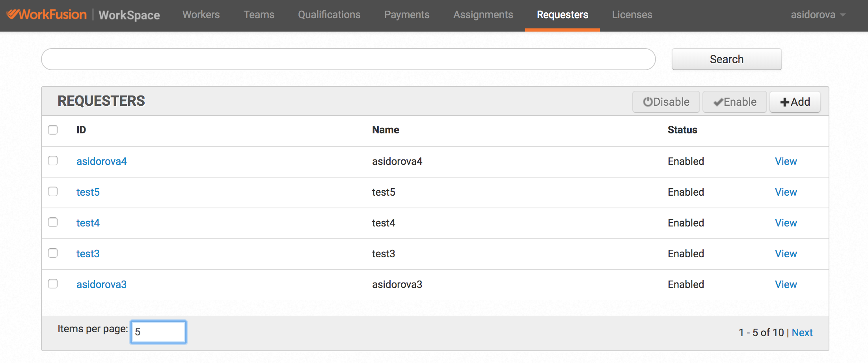Screen dimensions: 868x363
Task: Open the Licenses tab
Action: (x=632, y=15)
